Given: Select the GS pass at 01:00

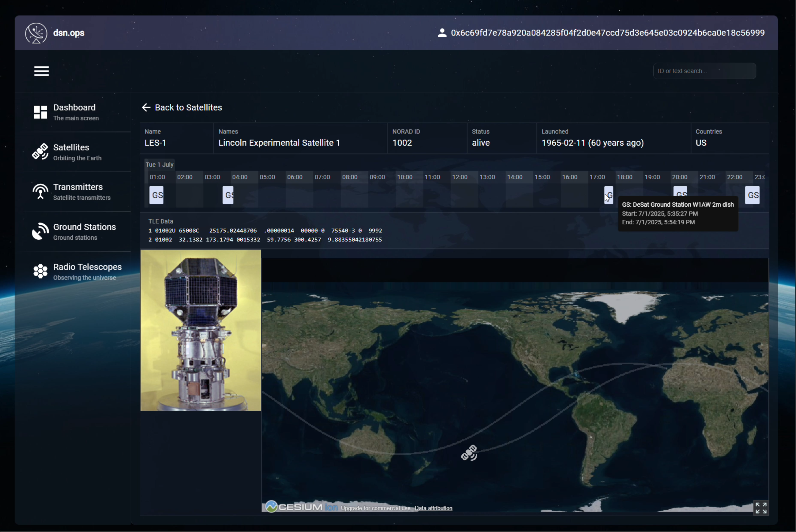Looking at the screenshot, I should click(x=156, y=195).
